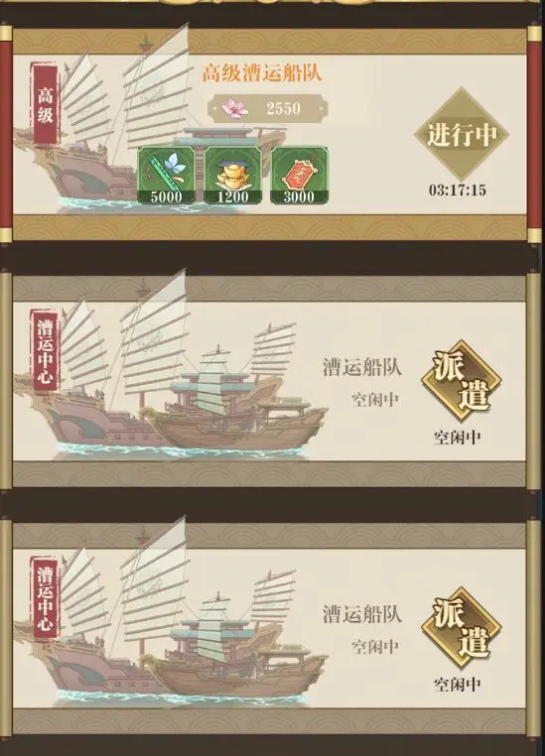This screenshot has height=756, width=545.
Task: Click the 03:17:15 countdown timer
Action: (458, 189)
